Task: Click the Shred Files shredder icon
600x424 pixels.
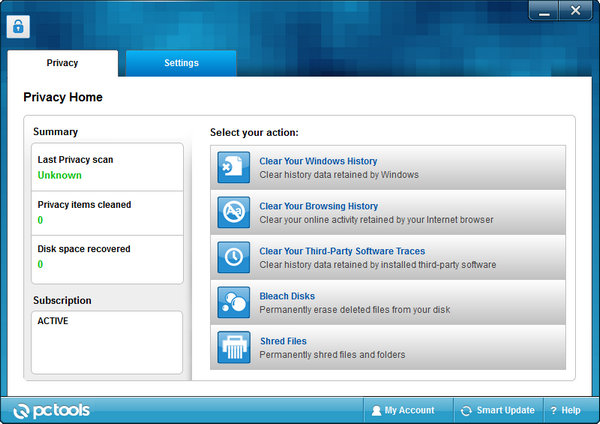Action: [234, 347]
